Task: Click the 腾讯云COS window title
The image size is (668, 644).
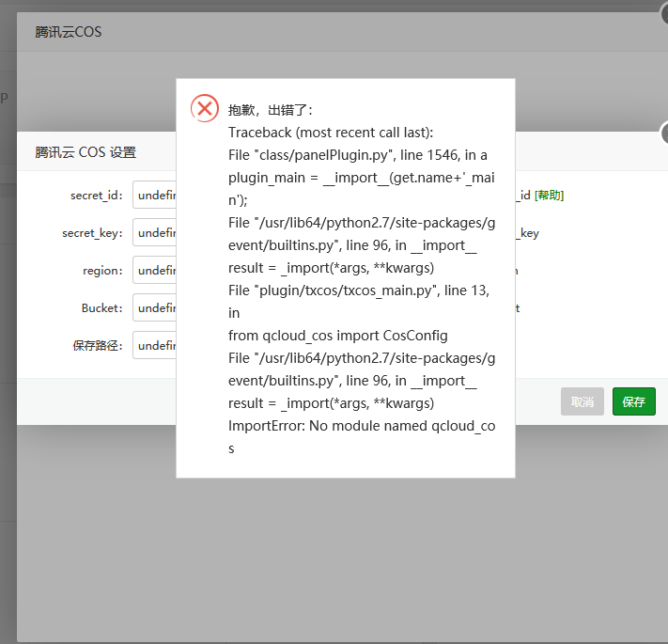Action: point(69,32)
